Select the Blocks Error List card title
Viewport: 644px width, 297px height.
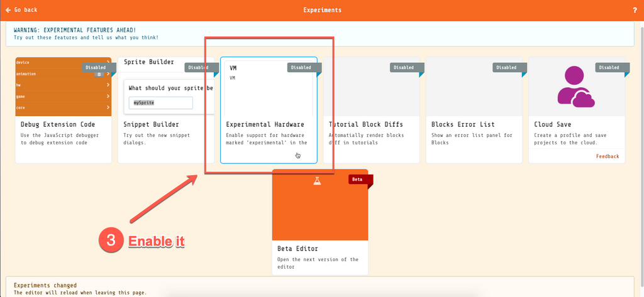[x=463, y=124]
